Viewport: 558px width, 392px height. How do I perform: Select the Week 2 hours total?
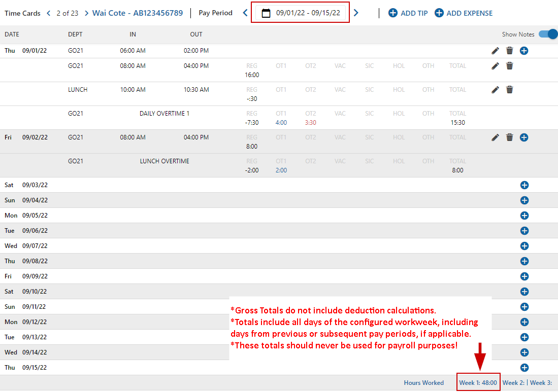click(x=513, y=383)
